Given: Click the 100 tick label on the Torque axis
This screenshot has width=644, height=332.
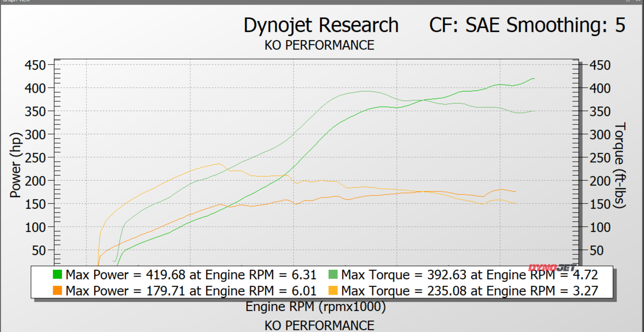Looking at the screenshot, I should click(600, 227).
